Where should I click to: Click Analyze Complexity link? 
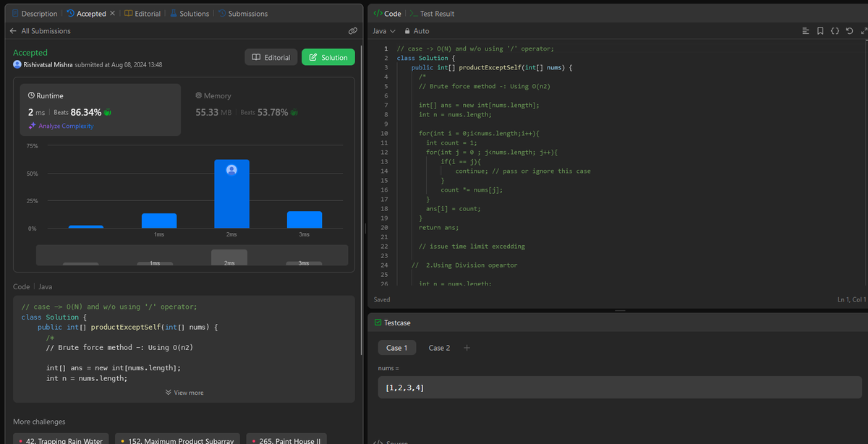(x=61, y=126)
